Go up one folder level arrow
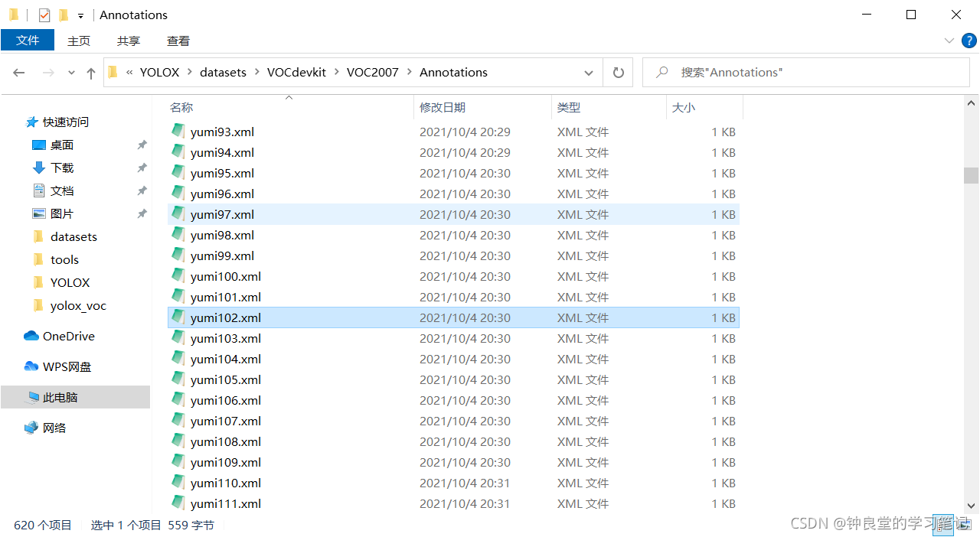Screen dimensions: 980x537 tap(91, 73)
